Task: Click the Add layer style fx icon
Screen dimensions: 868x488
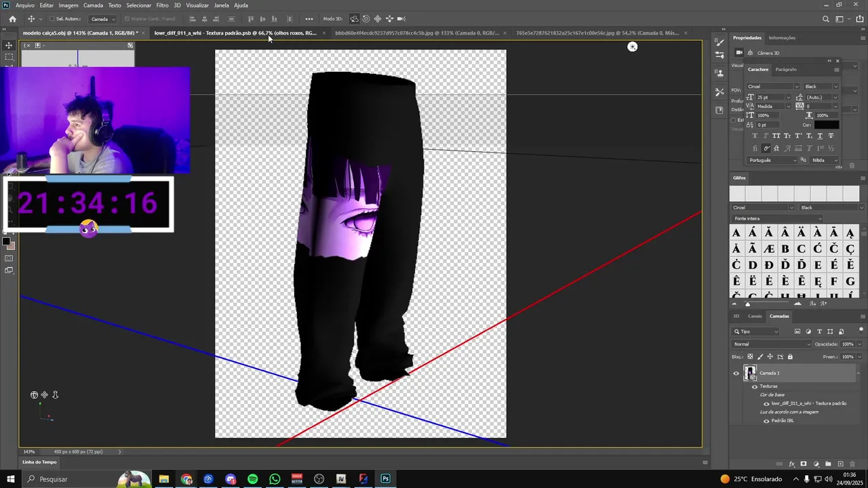Action: point(791,464)
